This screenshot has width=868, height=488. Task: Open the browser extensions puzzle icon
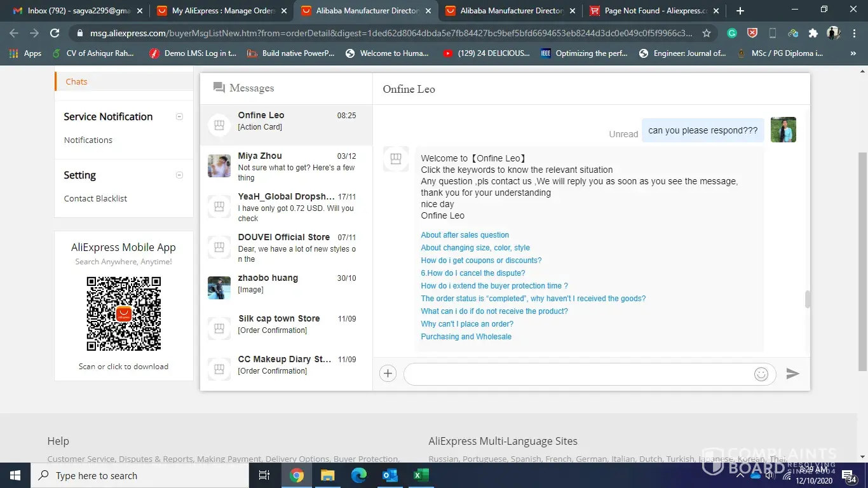(x=813, y=33)
